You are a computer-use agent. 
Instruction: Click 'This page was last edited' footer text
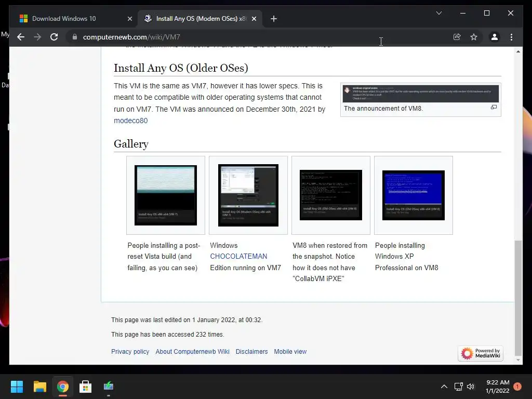coord(187,320)
